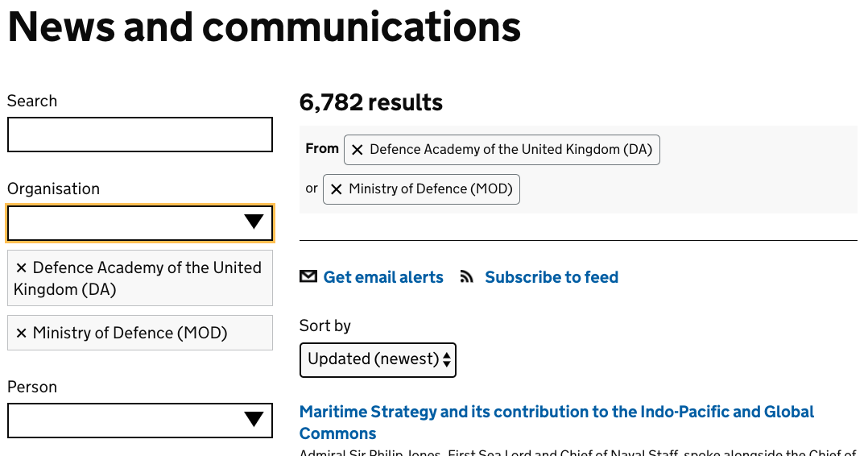Click the envelope icon beside Get email alerts

[308, 277]
